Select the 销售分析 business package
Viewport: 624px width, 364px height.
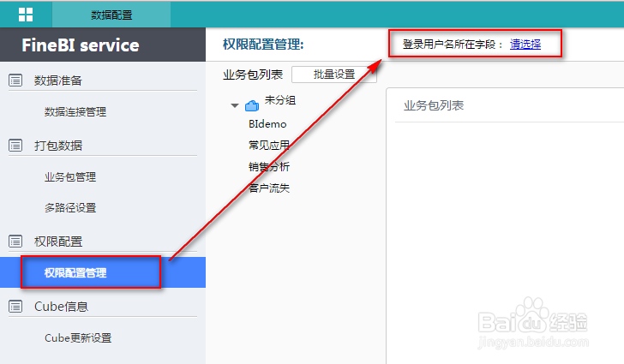point(269,166)
